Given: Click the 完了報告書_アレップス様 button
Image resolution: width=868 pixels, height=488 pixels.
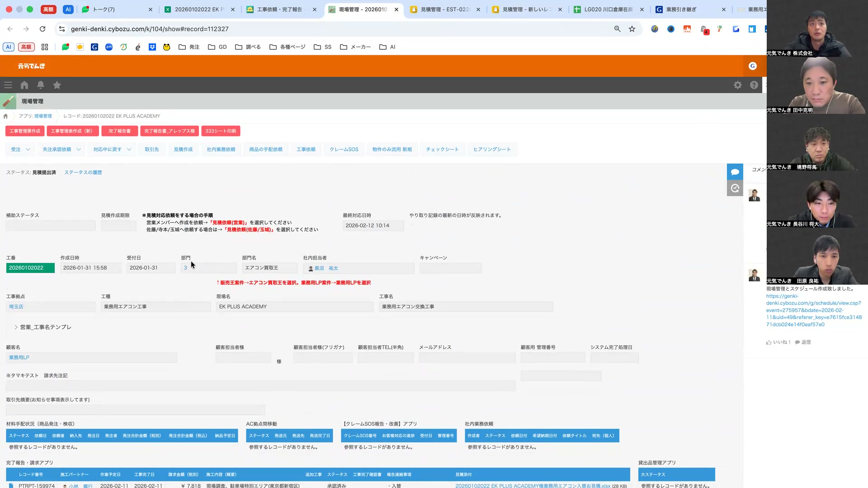Looking at the screenshot, I should click(x=170, y=131).
